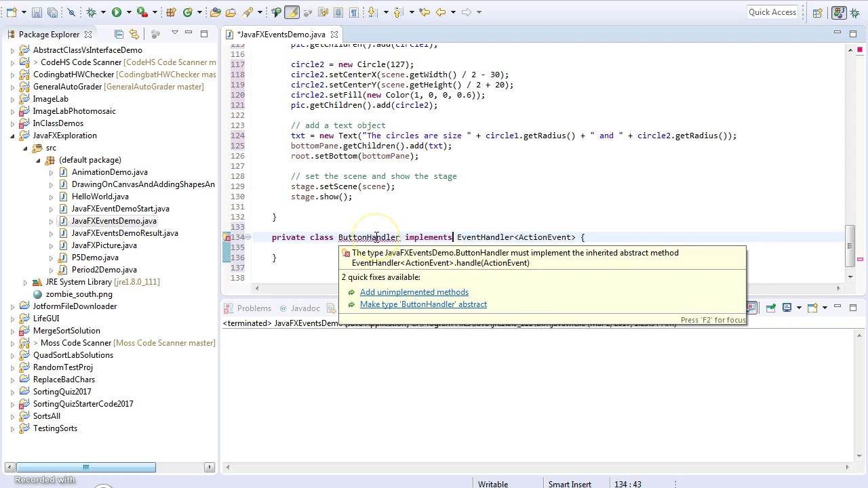The height and width of the screenshot is (488, 868).
Task: Toggle Word Wrap in toolbar
Action: tap(323, 12)
